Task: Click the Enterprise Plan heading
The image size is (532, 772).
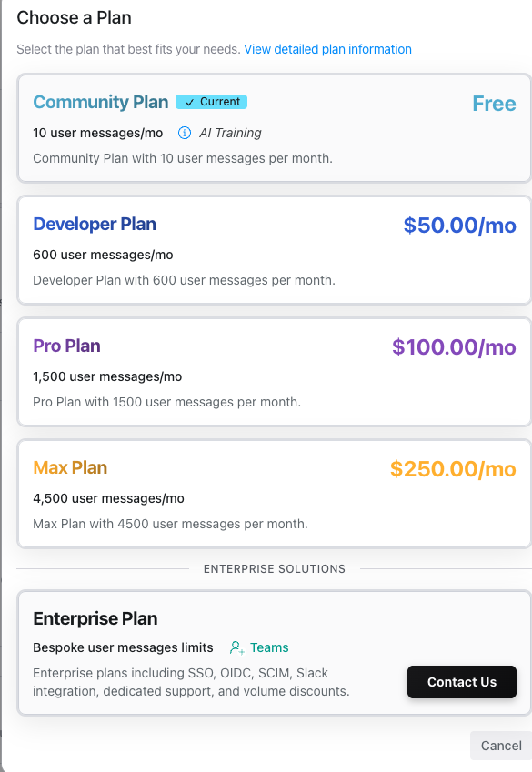Action: coord(95,618)
